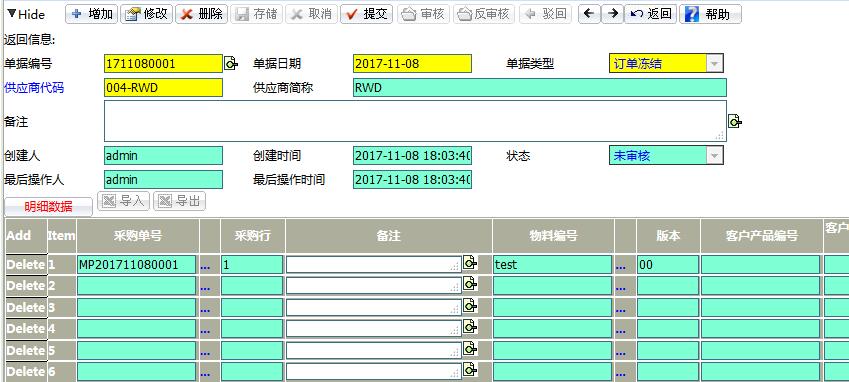Delete detail row 3
Viewport: 849px width, 382px height.
pyautogui.click(x=25, y=307)
